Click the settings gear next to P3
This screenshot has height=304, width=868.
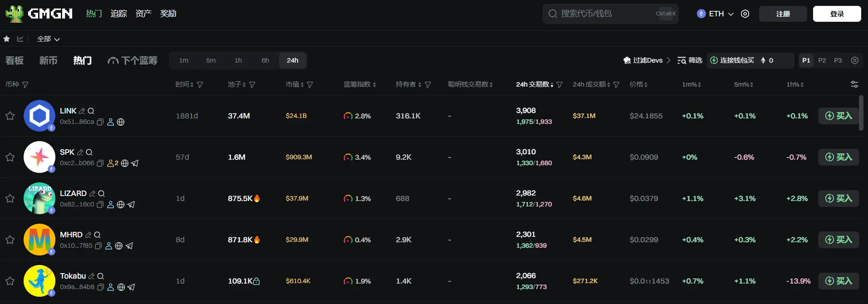click(x=855, y=60)
